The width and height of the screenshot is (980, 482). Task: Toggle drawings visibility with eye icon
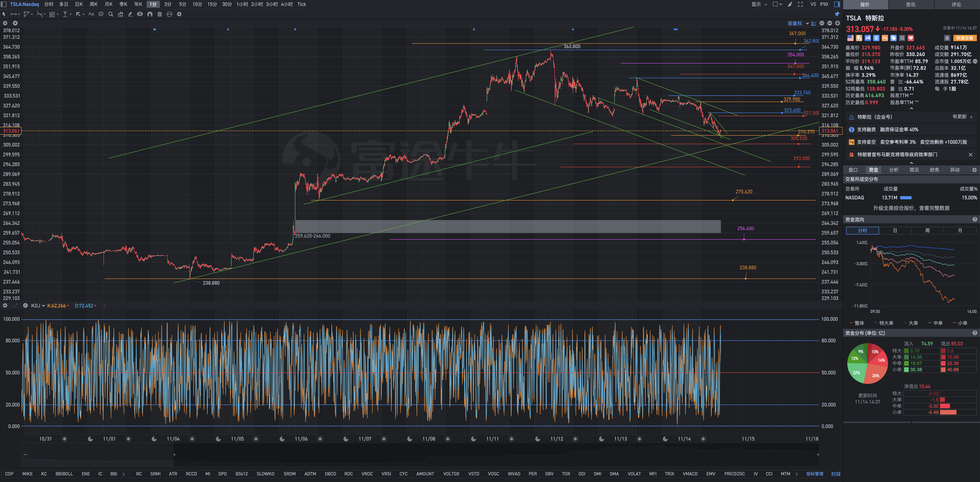point(140,14)
